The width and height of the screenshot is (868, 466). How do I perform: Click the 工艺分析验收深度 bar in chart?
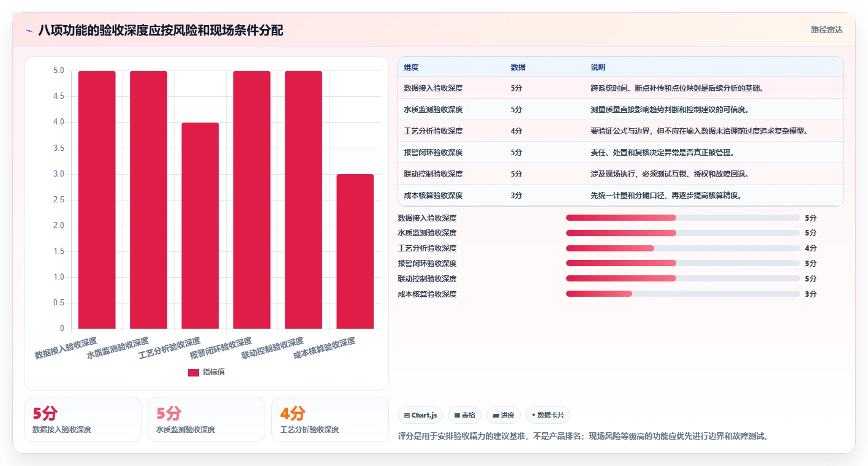[x=200, y=226]
